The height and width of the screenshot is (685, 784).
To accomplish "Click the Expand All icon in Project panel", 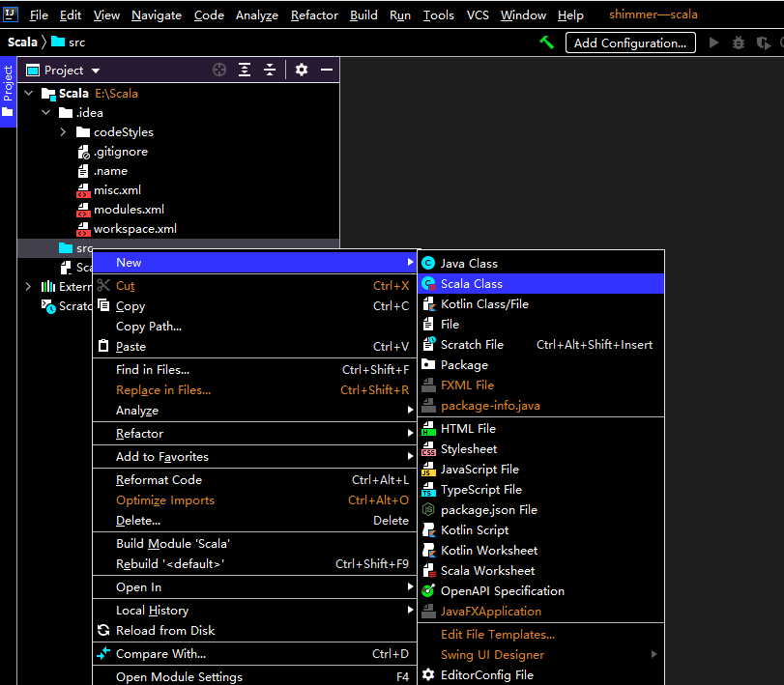I will [x=245, y=70].
